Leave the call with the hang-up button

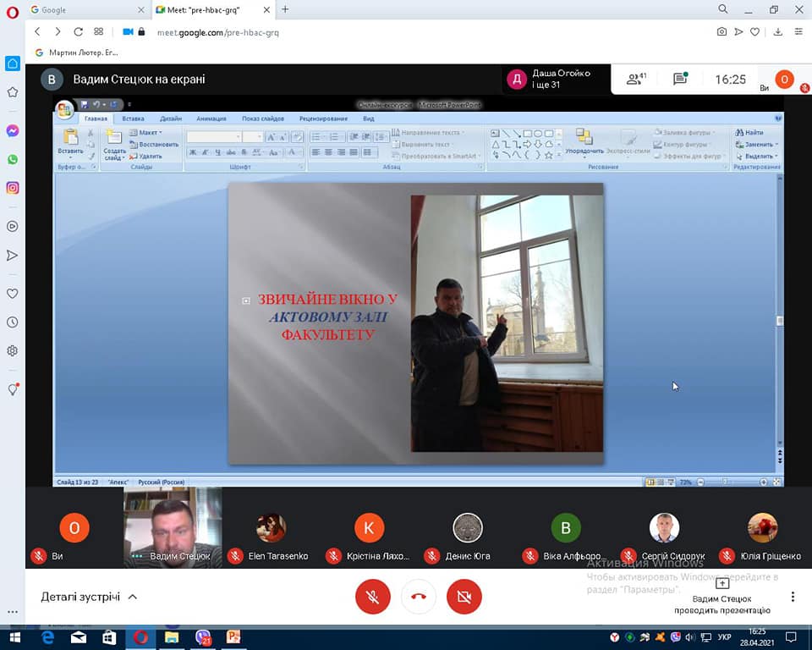pyautogui.click(x=418, y=597)
